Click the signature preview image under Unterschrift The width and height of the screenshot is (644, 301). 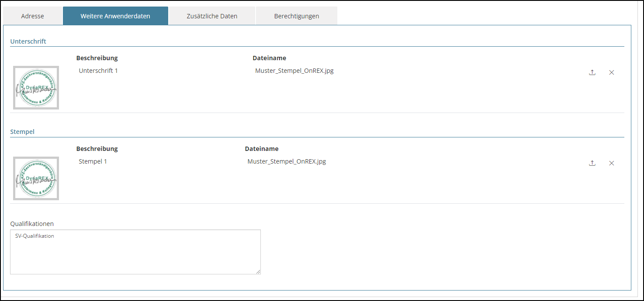(36, 88)
